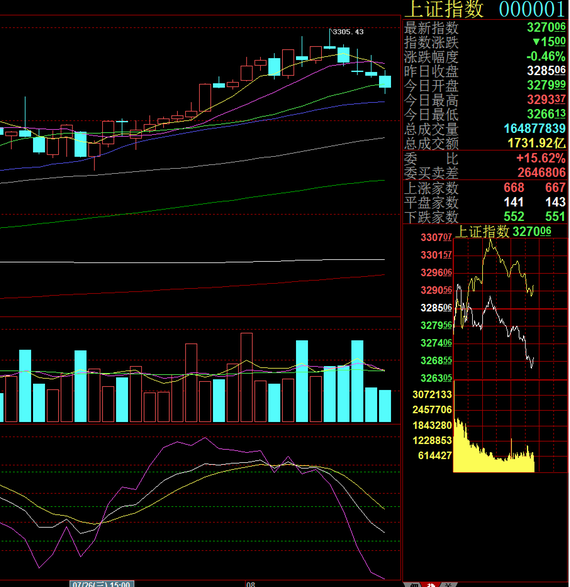570x587 pixels.
Task: Click the 今日最高 value 3293.37
Action: 546,100
